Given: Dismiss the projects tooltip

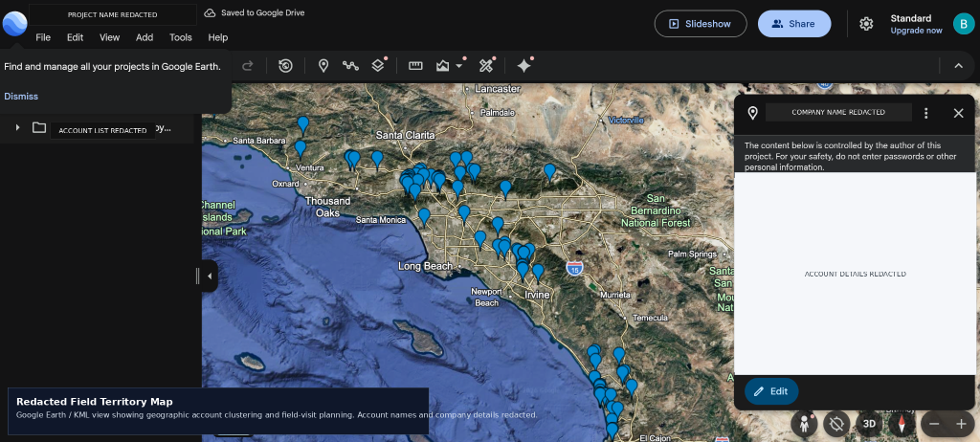Looking at the screenshot, I should [21, 97].
